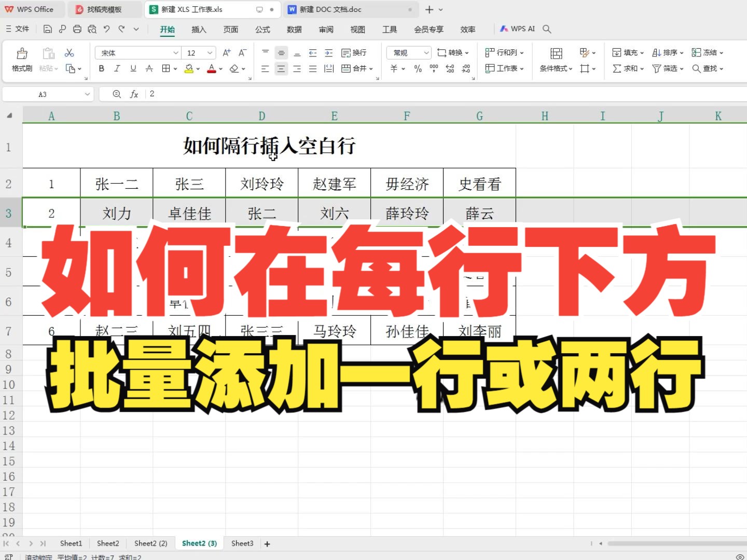747x560 pixels.
Task: Click the Fill (填充) button
Action: [628, 53]
